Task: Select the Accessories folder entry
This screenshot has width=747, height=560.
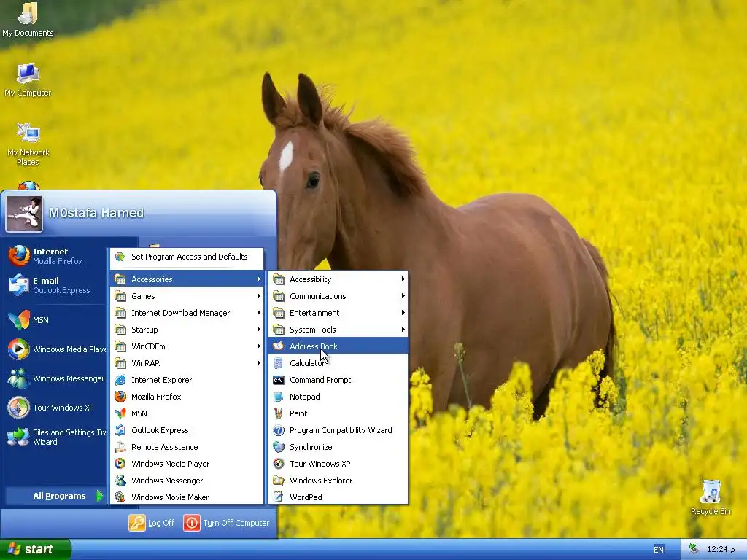Action: point(187,279)
